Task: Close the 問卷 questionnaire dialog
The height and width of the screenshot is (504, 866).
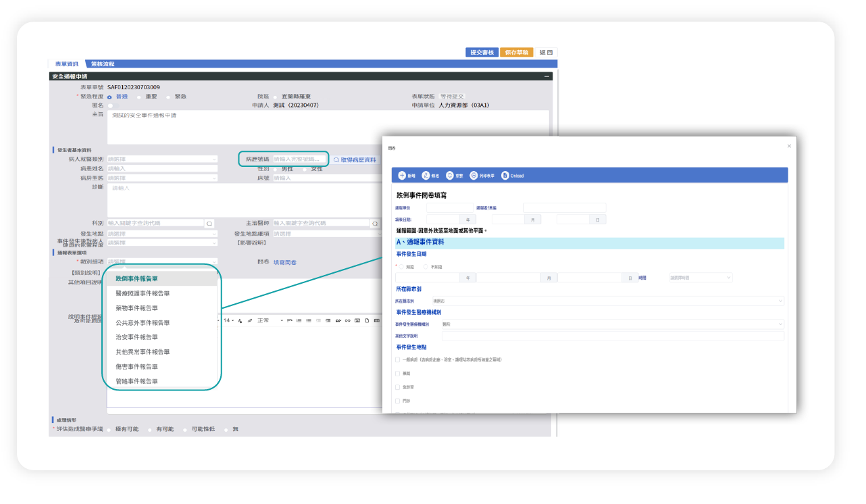Action: [x=788, y=146]
